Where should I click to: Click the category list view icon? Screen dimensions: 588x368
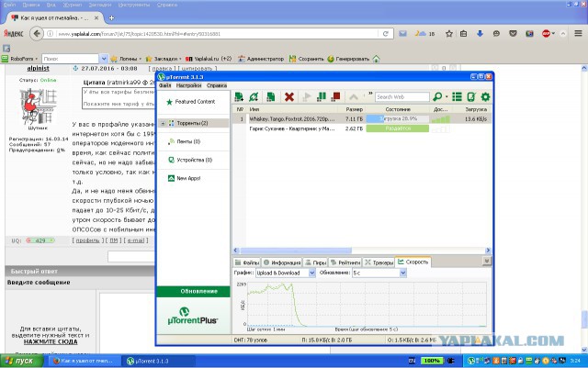coord(457,96)
